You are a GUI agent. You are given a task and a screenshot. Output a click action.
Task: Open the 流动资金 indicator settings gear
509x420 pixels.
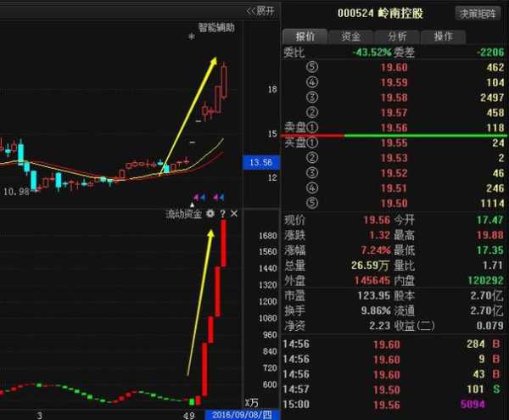pos(210,213)
